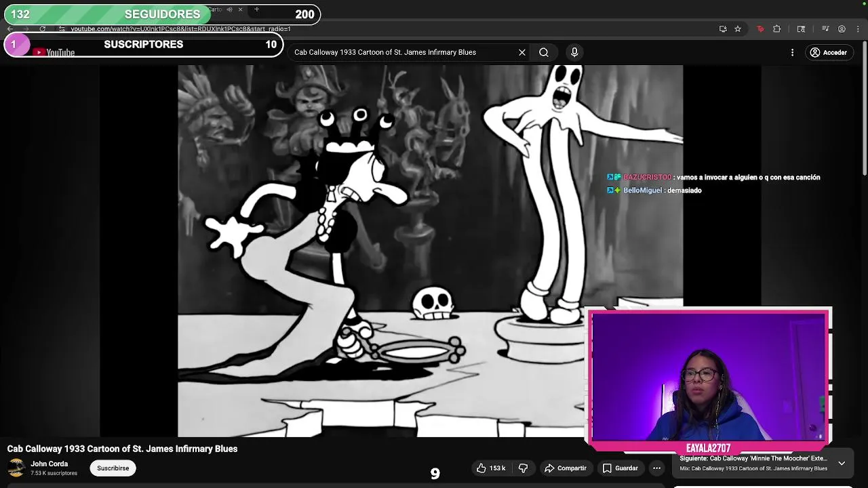Open the browser extensions puzzle icon

point(777,29)
